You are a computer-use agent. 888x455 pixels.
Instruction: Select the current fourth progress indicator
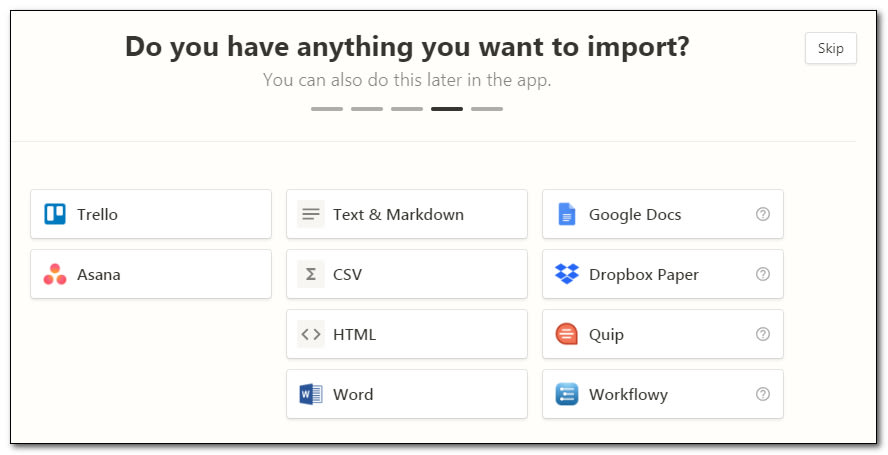(447, 109)
